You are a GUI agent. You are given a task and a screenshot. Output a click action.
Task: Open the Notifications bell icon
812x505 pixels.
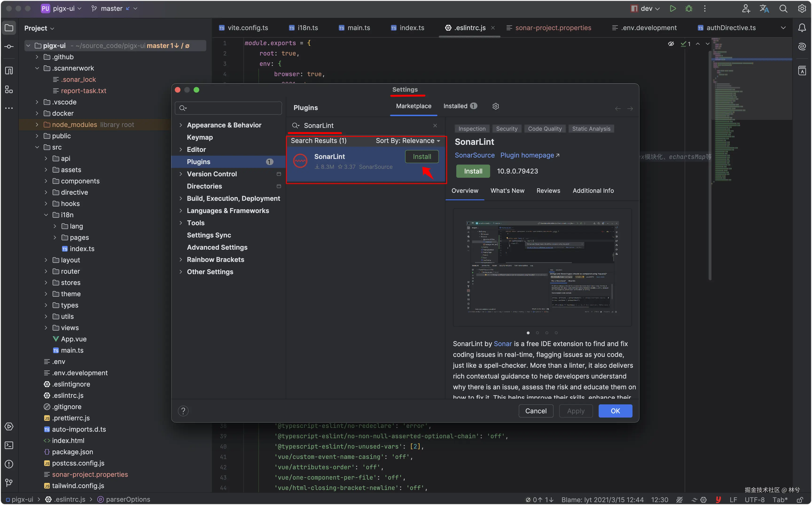tap(802, 28)
